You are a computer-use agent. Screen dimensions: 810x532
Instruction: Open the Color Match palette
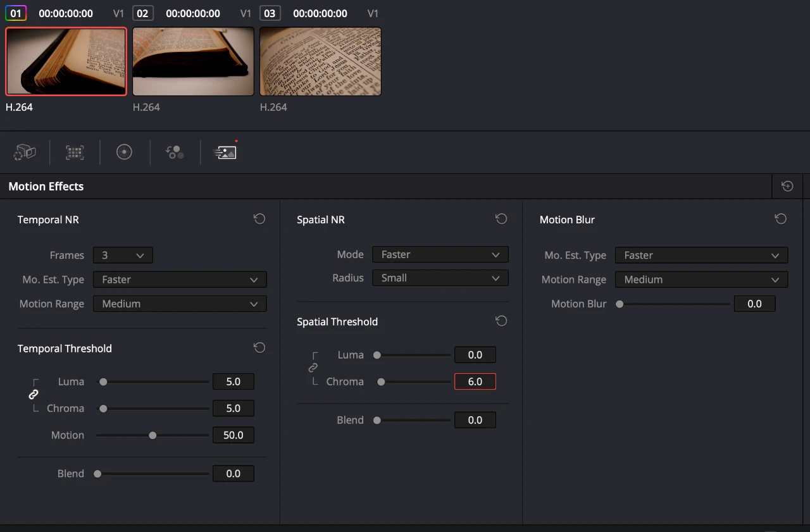point(74,152)
